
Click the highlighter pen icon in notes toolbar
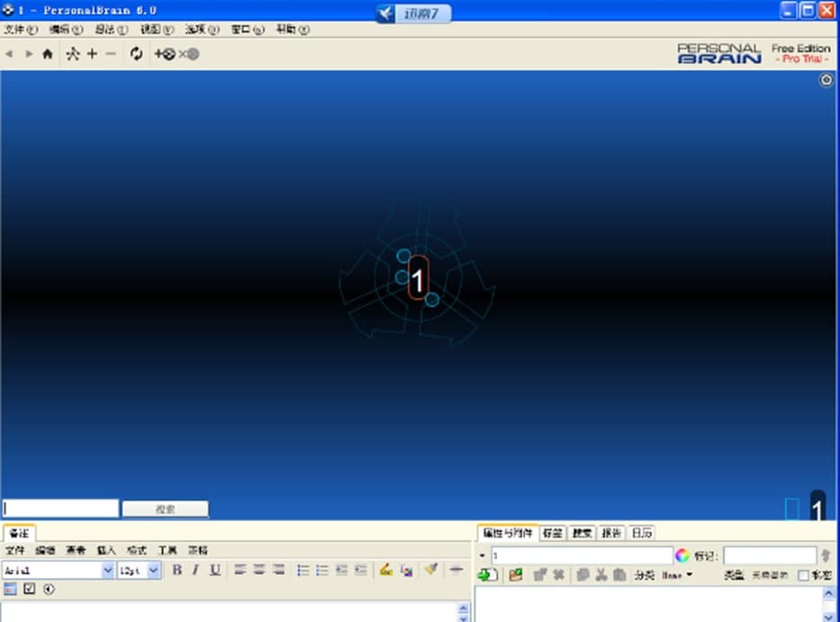[x=385, y=570]
